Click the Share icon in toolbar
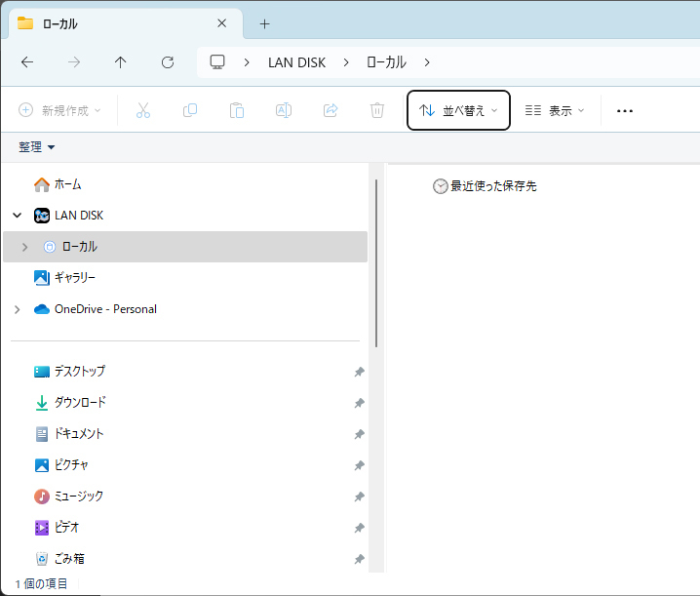 tap(331, 111)
